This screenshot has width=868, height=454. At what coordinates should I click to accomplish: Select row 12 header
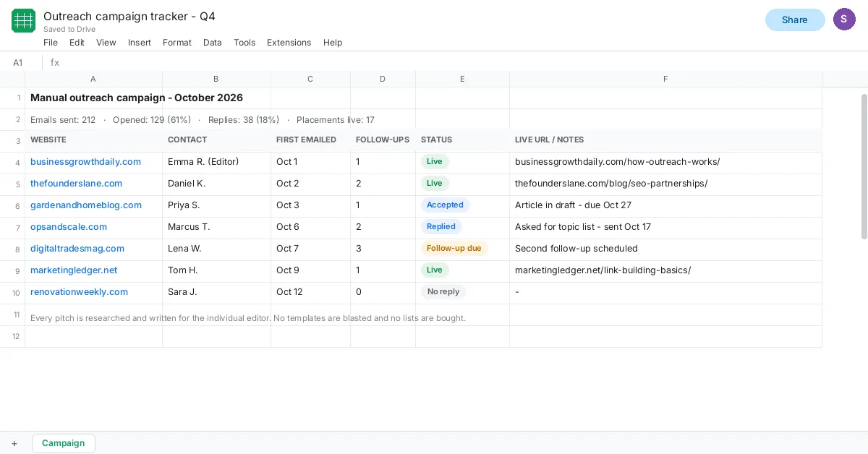12,336
